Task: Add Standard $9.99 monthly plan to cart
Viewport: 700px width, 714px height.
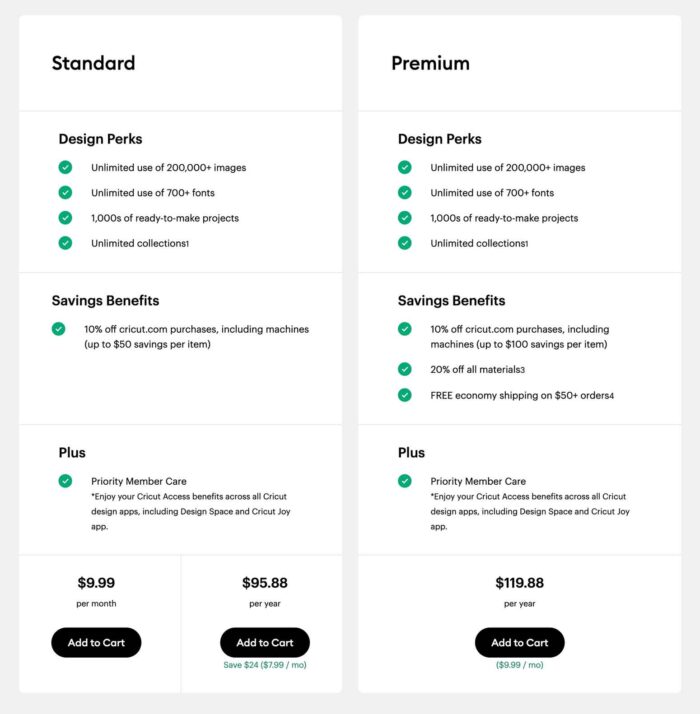Action: tap(96, 643)
